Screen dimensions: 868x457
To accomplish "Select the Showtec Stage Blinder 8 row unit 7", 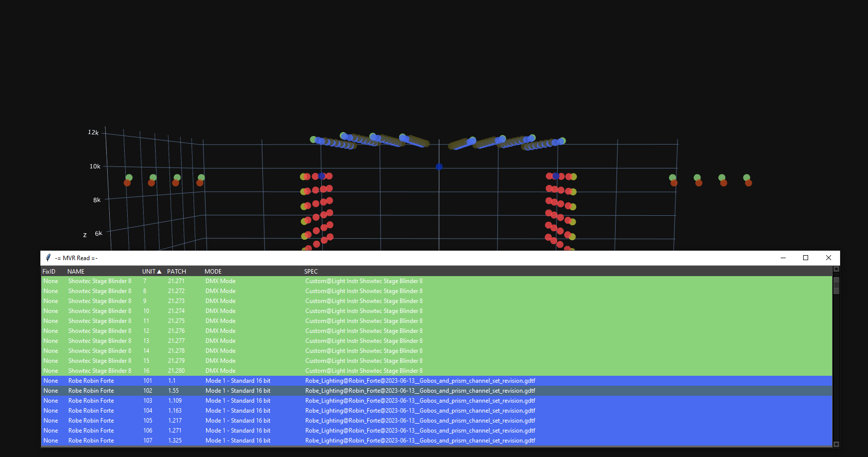I will pos(100,281).
